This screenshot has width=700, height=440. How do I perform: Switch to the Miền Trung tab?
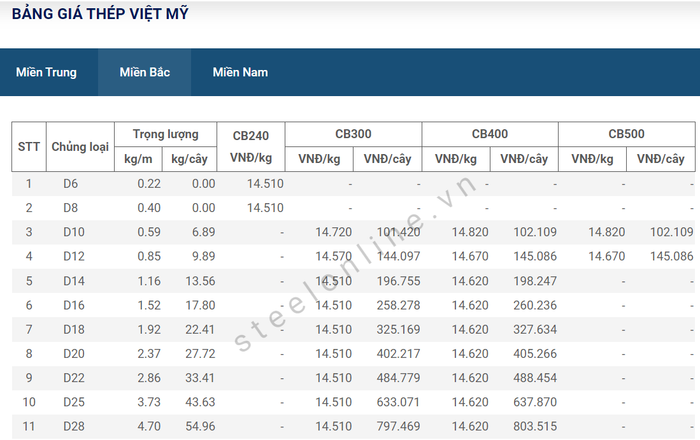[46, 72]
